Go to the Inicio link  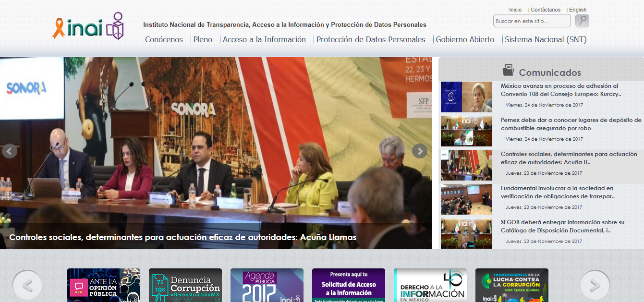(515, 10)
